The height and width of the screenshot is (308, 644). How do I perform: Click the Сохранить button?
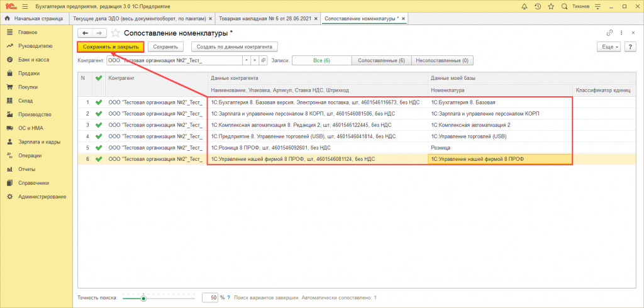coord(165,47)
